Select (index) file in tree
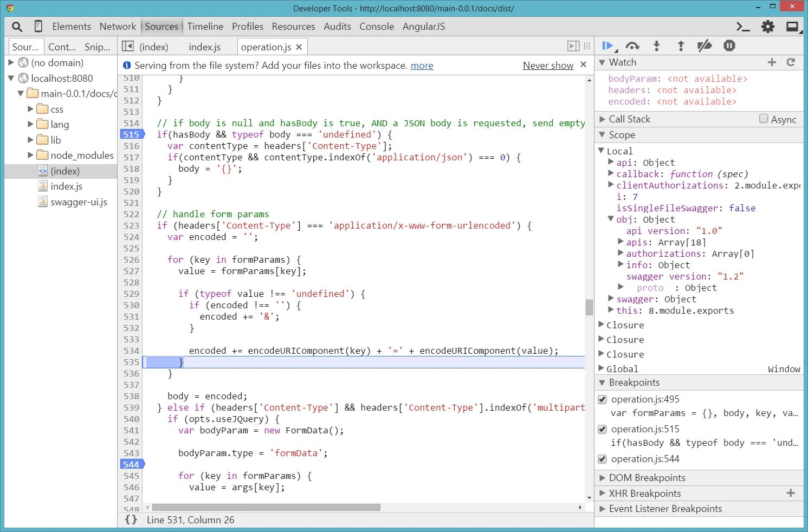This screenshot has height=532, width=808. point(65,171)
